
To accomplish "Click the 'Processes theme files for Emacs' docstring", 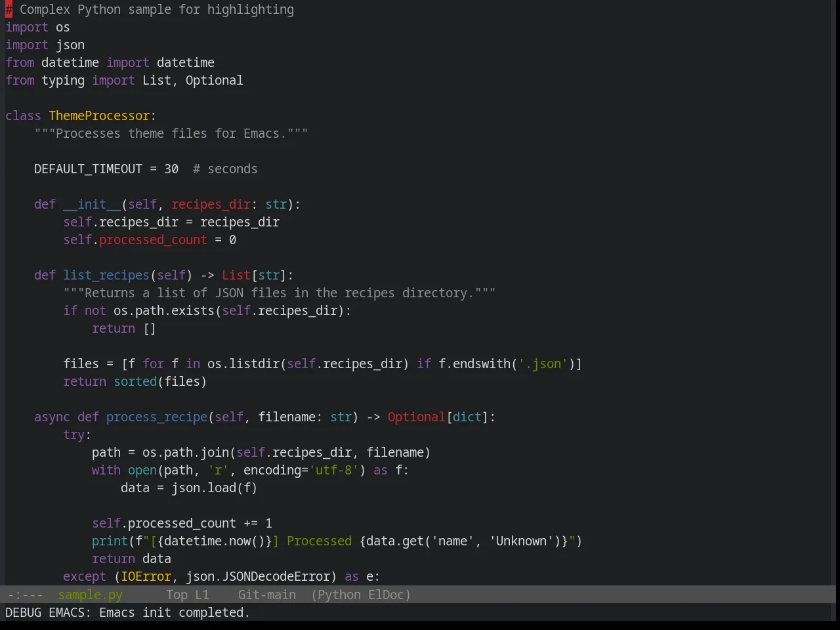I will click(171, 133).
